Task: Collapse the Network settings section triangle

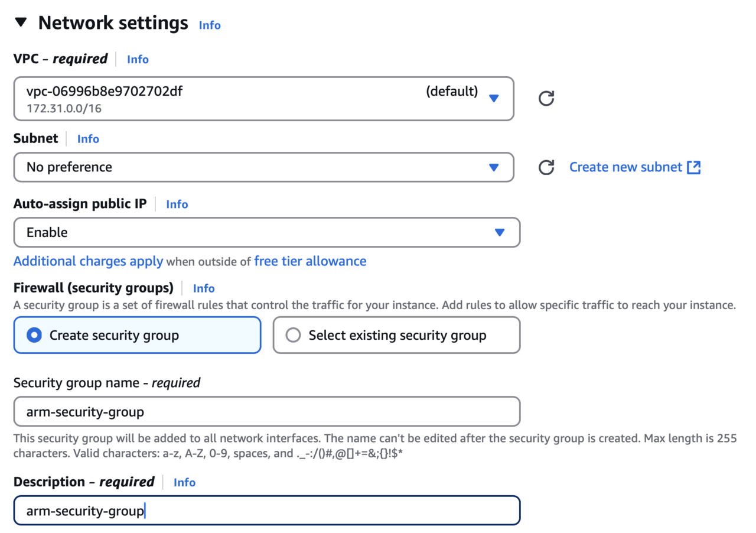Action: (x=21, y=23)
